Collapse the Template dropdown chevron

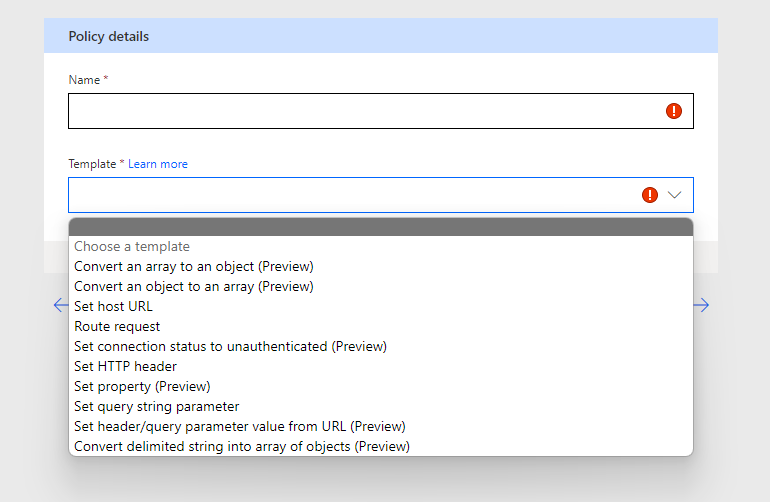(674, 195)
